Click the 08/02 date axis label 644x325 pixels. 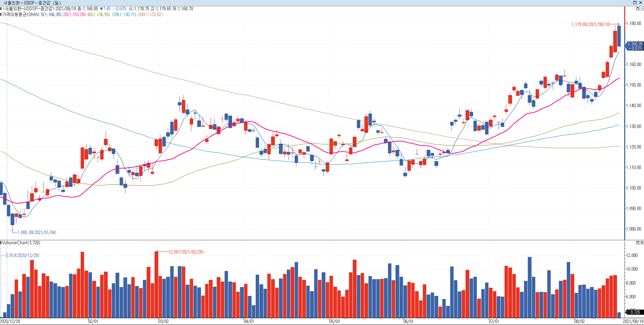[x=579, y=322]
